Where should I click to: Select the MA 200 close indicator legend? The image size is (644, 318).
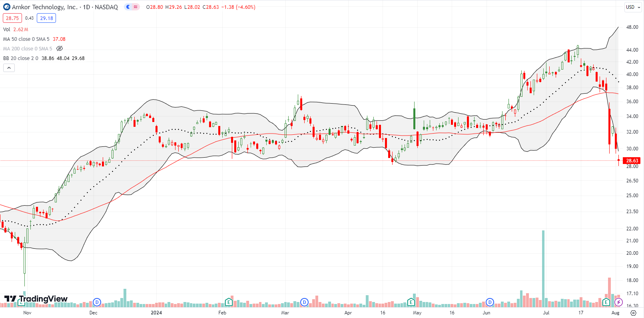point(28,48)
